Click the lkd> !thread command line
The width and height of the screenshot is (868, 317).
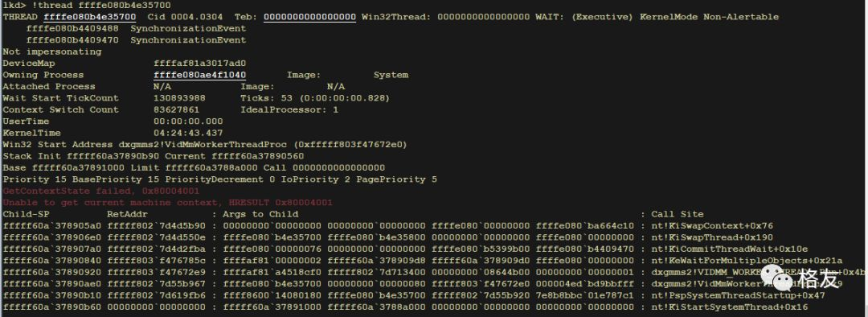pyautogui.click(x=87, y=6)
